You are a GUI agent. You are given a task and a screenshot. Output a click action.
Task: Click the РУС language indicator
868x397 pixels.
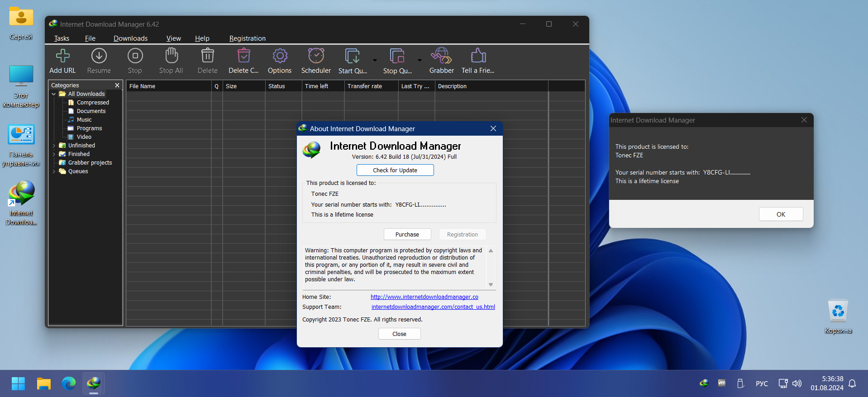762,383
